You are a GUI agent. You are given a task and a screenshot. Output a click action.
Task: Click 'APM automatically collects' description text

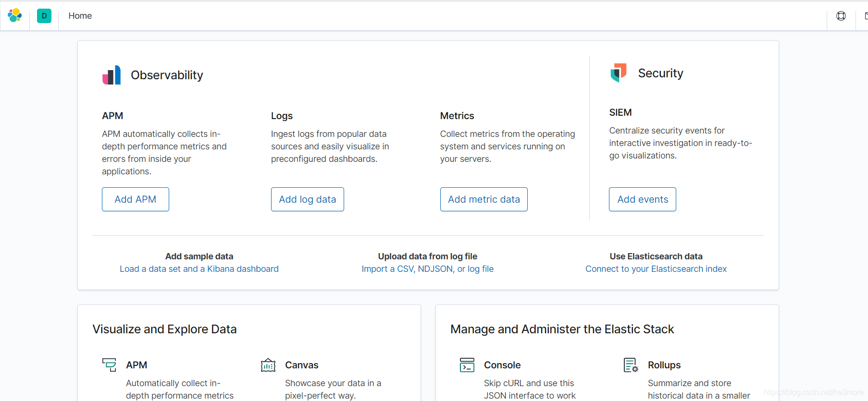tap(164, 153)
